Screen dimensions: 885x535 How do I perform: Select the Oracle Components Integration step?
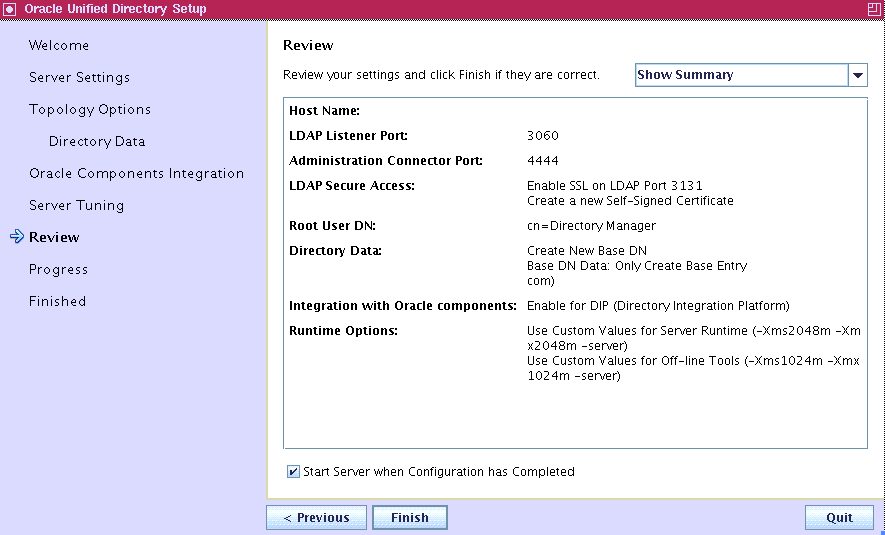pos(137,173)
